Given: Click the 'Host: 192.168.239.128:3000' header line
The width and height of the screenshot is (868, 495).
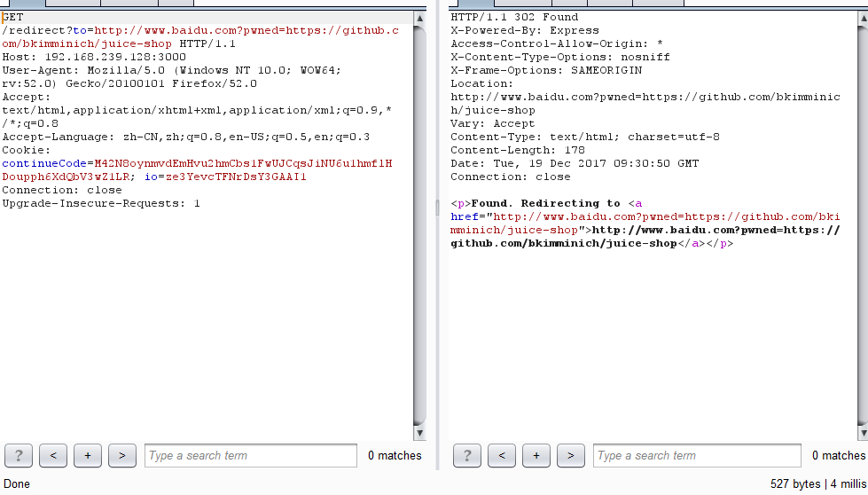Looking at the screenshot, I should (94, 57).
